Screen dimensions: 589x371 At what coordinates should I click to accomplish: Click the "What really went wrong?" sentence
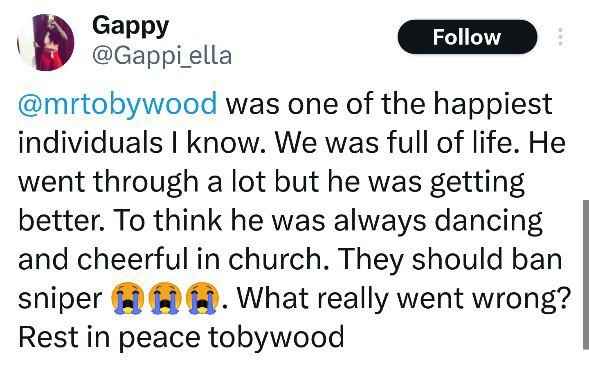403,298
